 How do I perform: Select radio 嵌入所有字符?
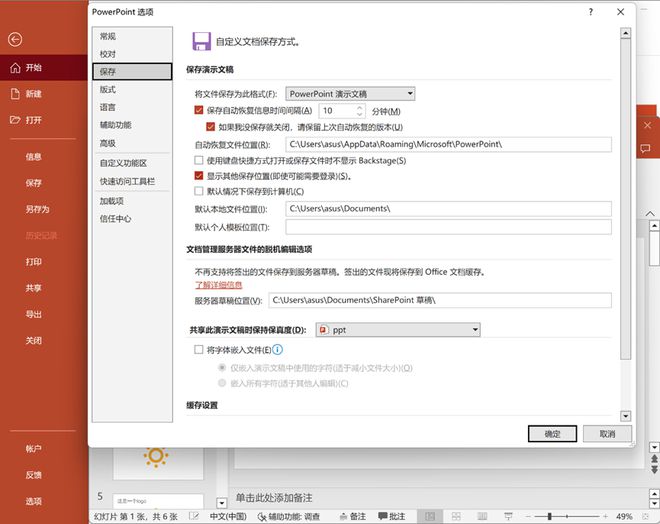[222, 383]
